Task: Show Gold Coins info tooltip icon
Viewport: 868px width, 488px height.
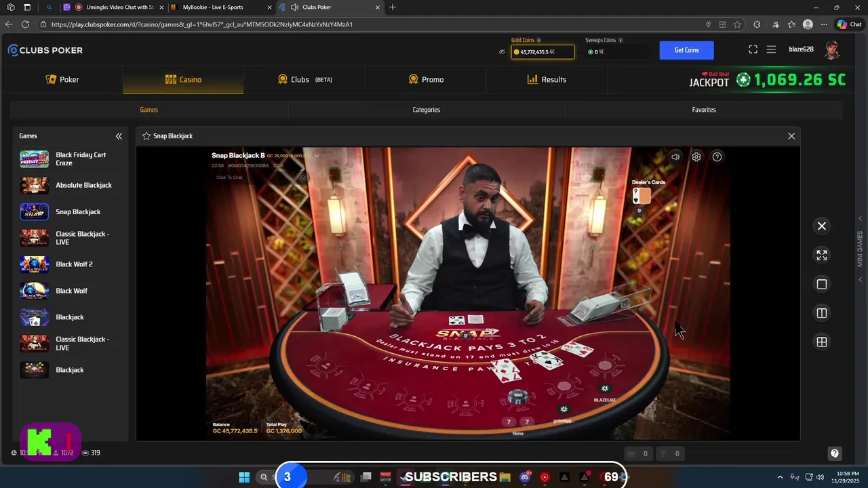Action: coord(539,41)
